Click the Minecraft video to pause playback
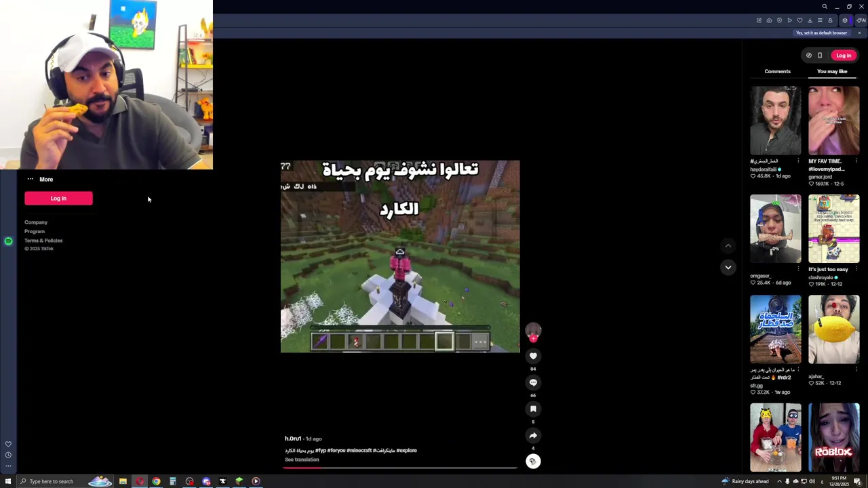Image resolution: width=868 pixels, height=488 pixels. click(x=400, y=256)
